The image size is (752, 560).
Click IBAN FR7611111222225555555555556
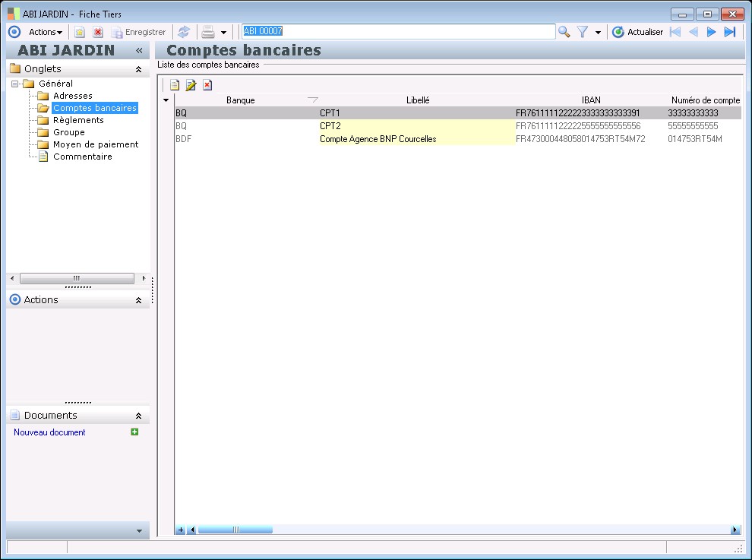[x=578, y=126]
